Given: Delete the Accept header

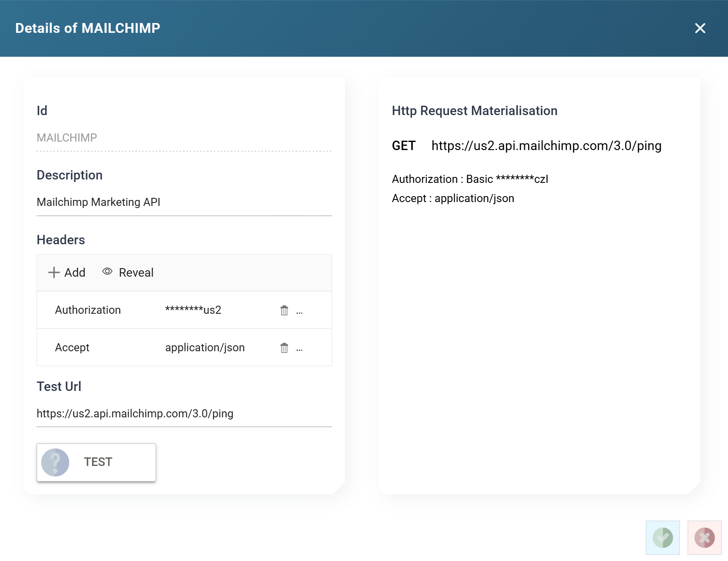Looking at the screenshot, I should click(x=284, y=348).
